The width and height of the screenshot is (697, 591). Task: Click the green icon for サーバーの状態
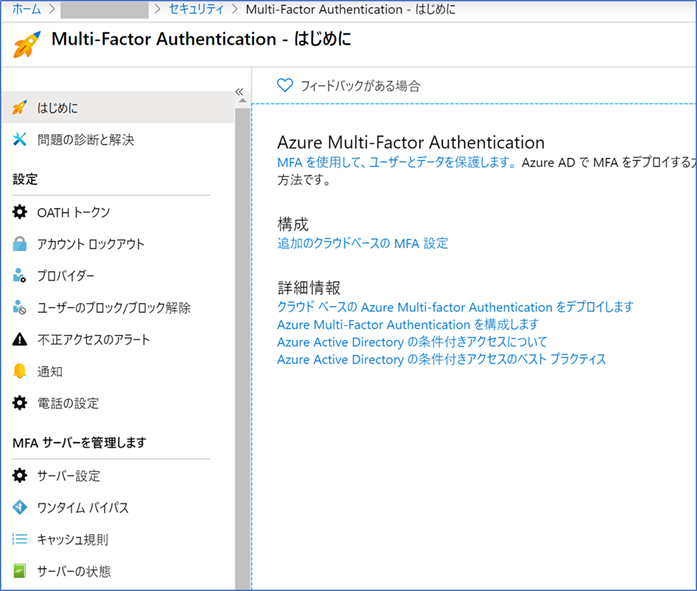(x=20, y=571)
